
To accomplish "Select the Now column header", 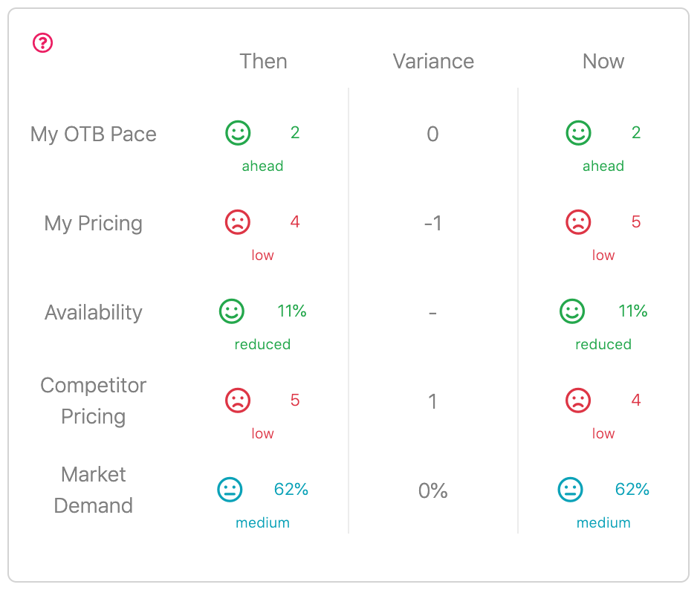I will 603,61.
